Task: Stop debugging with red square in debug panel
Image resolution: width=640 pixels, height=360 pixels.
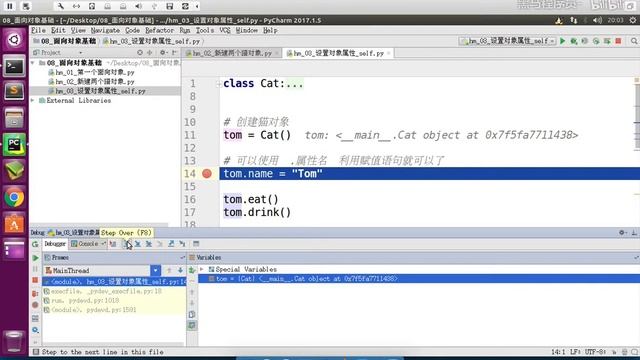Action: (x=36, y=280)
